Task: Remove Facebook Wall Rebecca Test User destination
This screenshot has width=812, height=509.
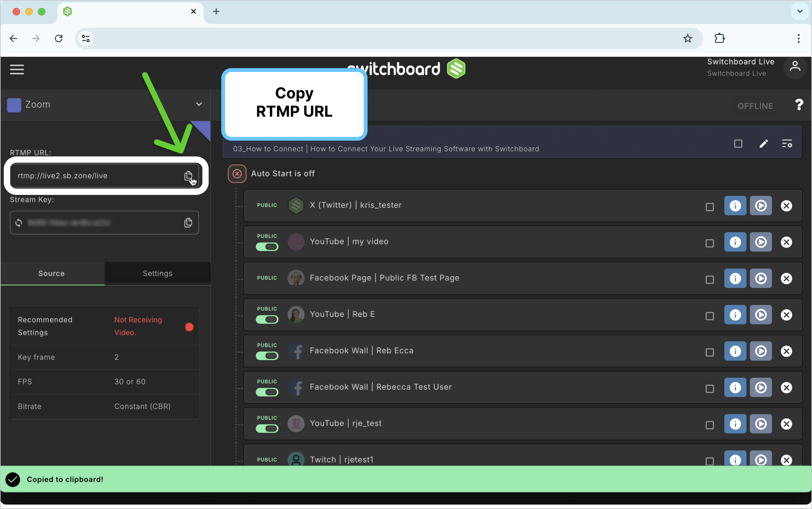Action: coord(786,388)
